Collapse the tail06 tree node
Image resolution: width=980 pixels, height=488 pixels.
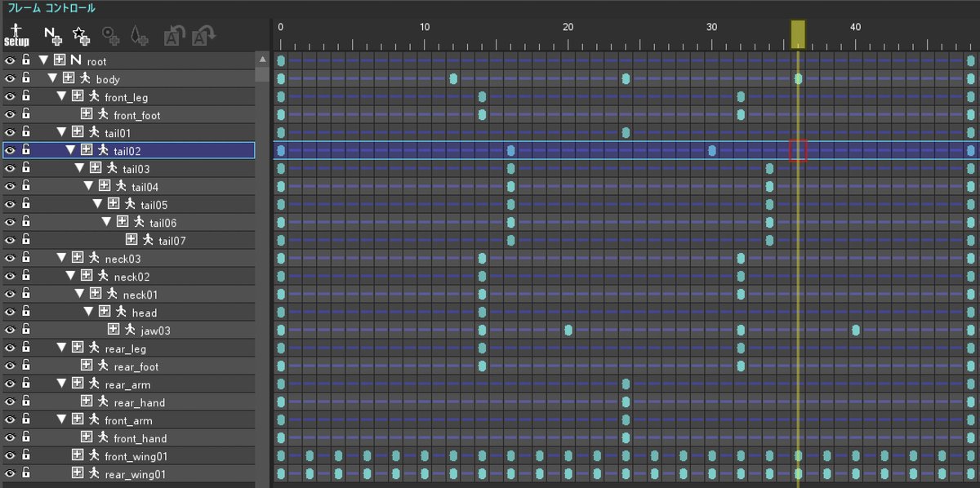[107, 222]
